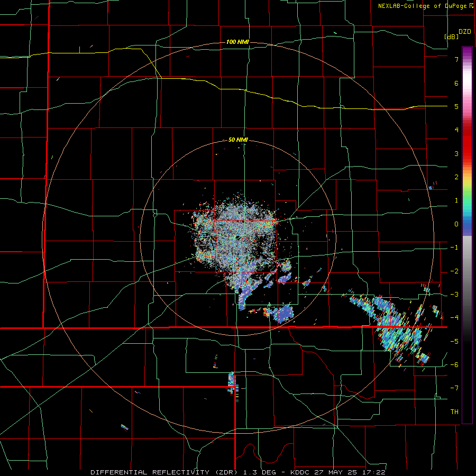Click the 100 NMI range ring label
This screenshot has width=476, height=476.
237,42
